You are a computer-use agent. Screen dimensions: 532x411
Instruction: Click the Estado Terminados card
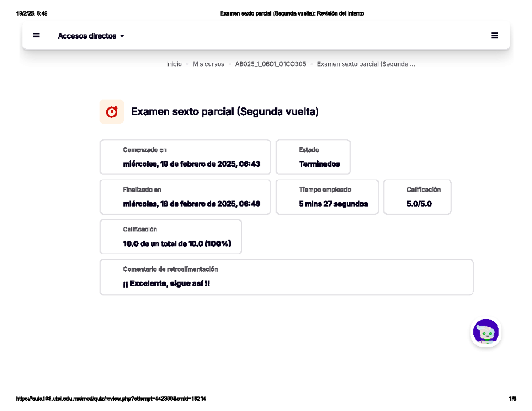(x=313, y=157)
